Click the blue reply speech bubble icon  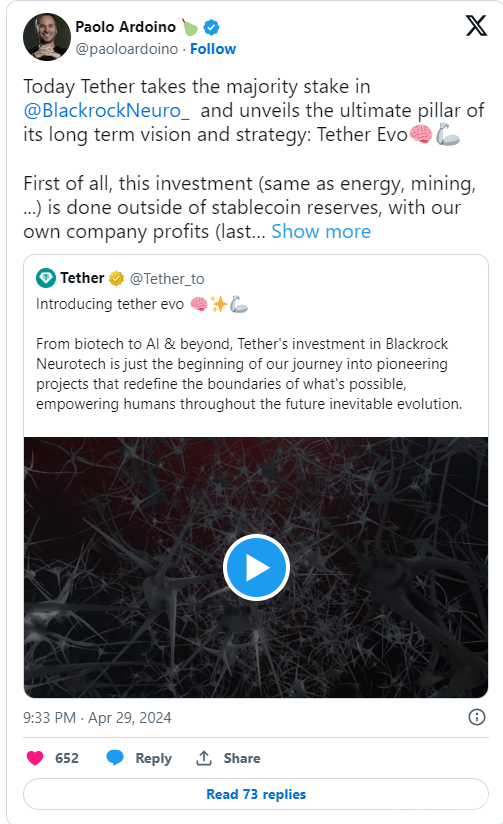[115, 758]
